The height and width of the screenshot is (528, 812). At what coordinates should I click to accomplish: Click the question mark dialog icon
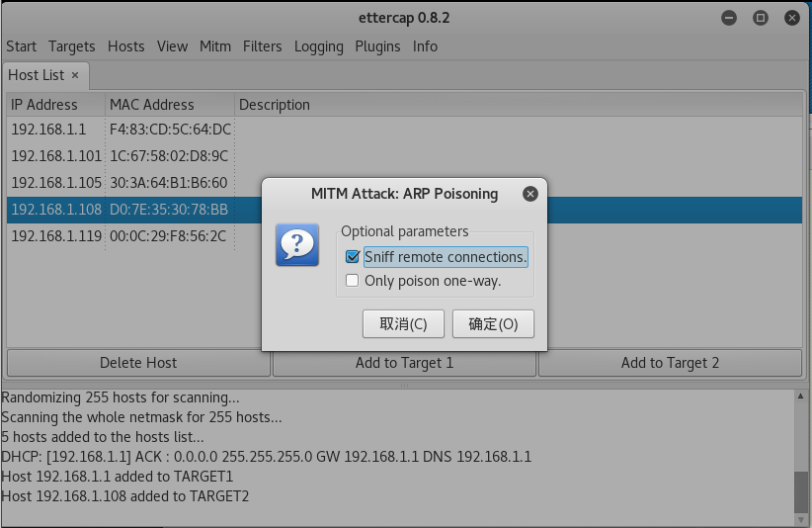pos(297,244)
